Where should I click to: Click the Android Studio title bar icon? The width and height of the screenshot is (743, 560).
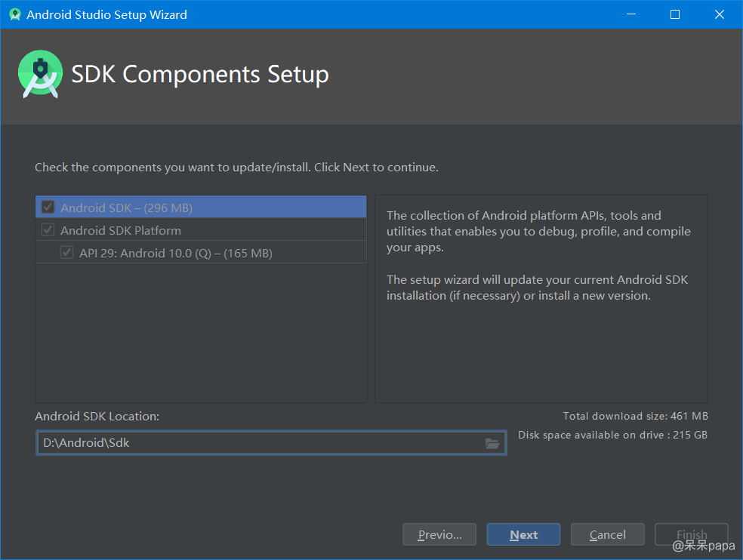pos(15,14)
